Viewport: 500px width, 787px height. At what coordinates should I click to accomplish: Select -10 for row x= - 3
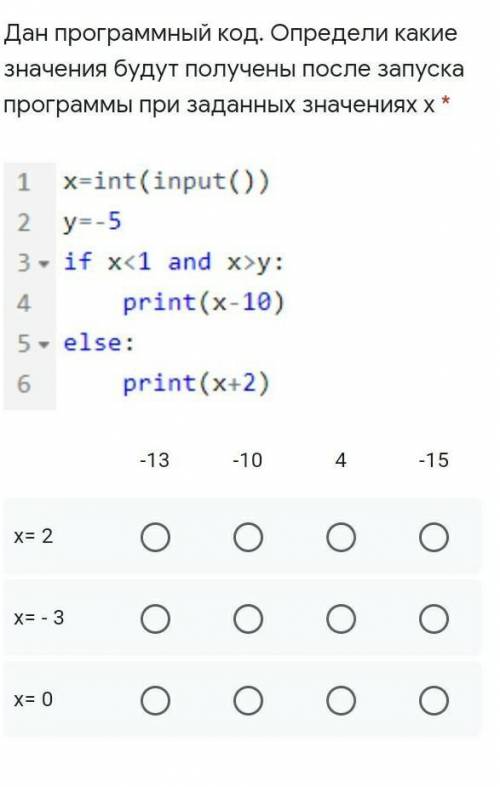pos(248,619)
